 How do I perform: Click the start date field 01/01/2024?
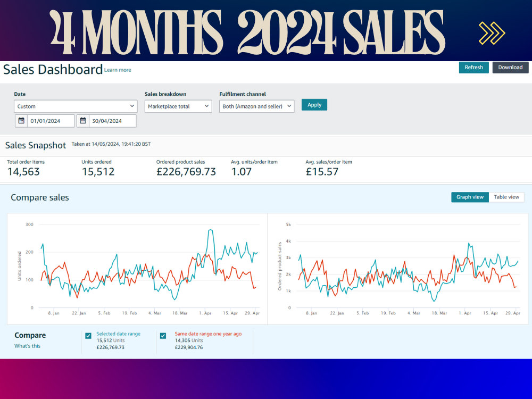pos(51,121)
